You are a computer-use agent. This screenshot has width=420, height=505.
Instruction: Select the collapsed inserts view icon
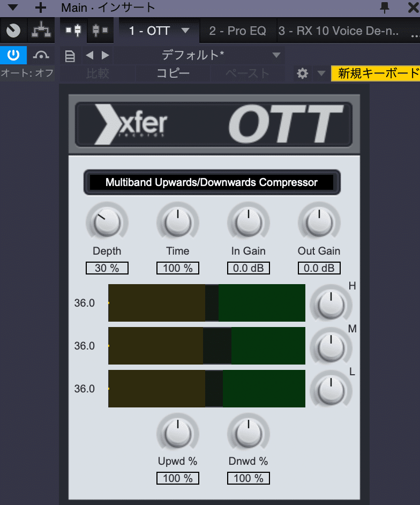tap(100, 31)
